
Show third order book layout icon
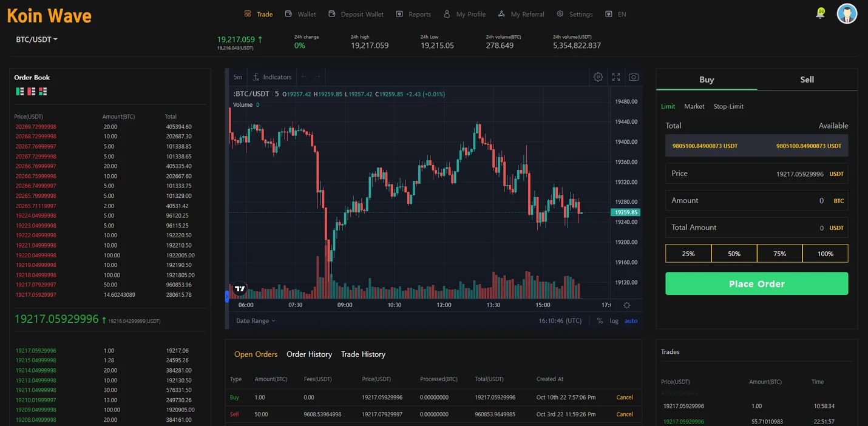coord(42,92)
